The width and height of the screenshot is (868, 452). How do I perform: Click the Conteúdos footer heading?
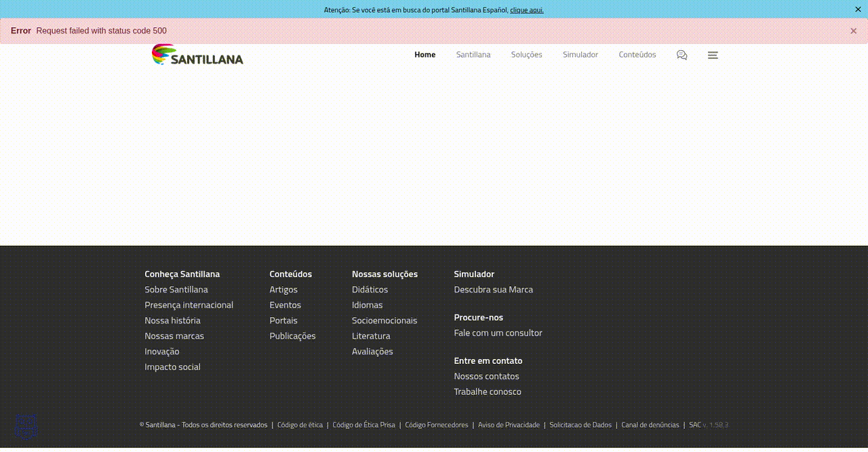pos(291,274)
